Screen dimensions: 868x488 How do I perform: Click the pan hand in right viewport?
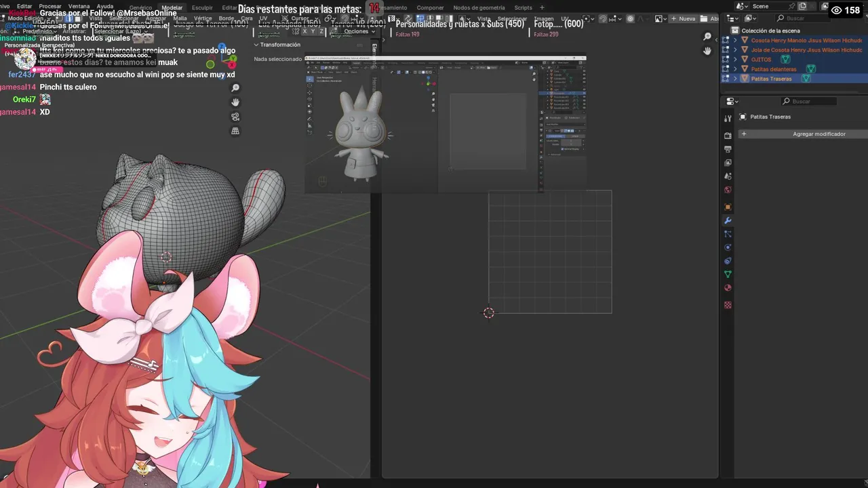707,51
